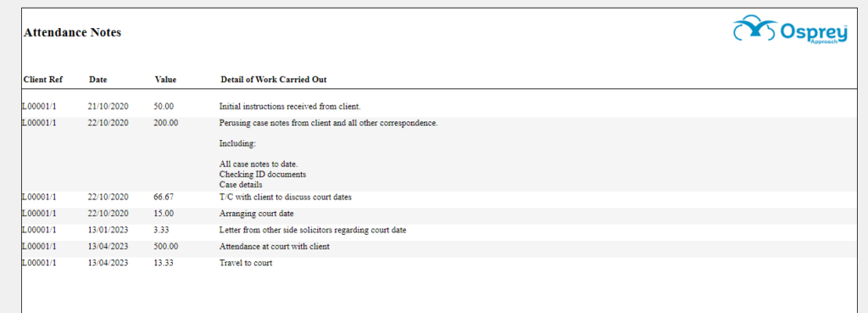
Task: Select 'Attendance at court with client' entry
Action: [275, 247]
